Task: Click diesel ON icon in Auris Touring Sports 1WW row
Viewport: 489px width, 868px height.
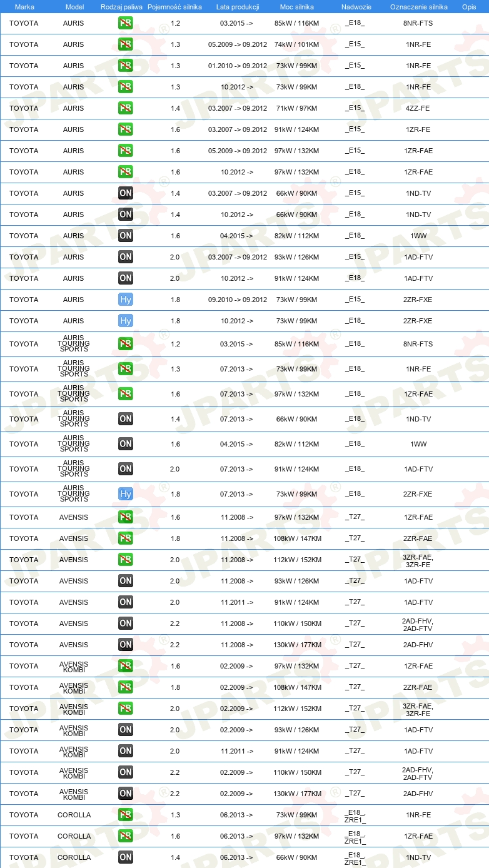Action: [x=126, y=444]
